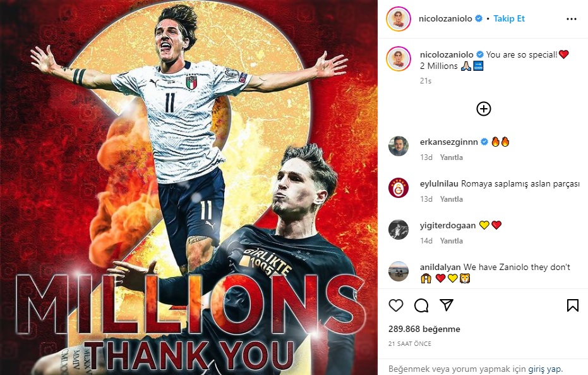This screenshot has width=588, height=375.
Task: Share the post with the paper plane icon
Action: click(447, 305)
